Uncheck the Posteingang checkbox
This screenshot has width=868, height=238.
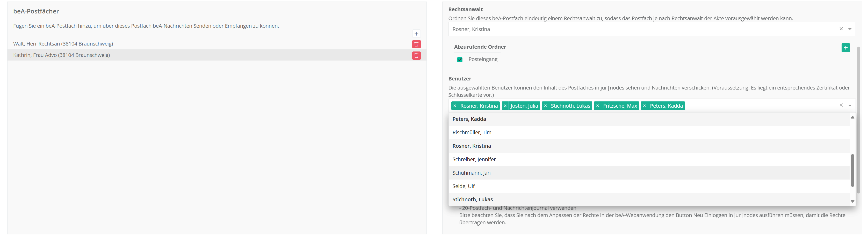tap(460, 59)
